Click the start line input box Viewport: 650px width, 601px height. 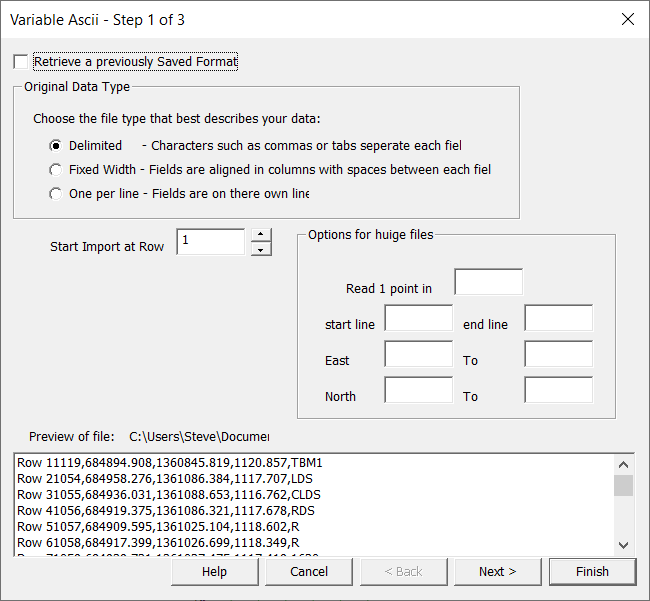(x=418, y=318)
